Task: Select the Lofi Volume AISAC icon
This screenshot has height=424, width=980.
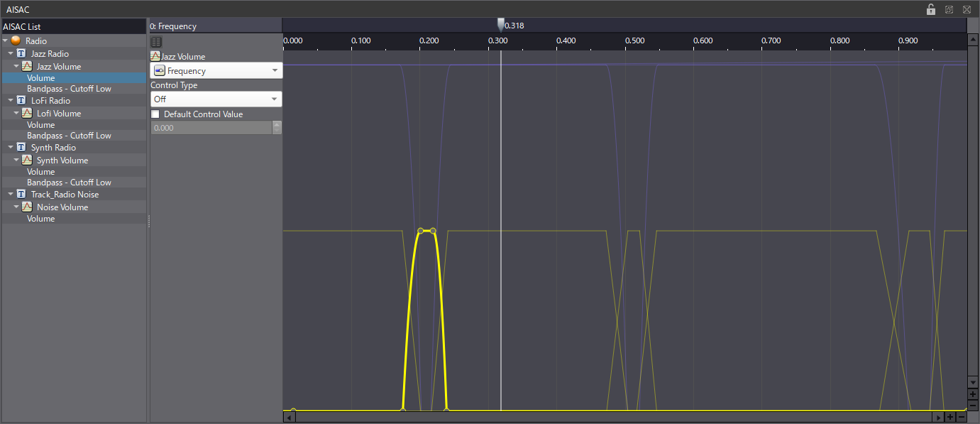Action: coord(27,114)
